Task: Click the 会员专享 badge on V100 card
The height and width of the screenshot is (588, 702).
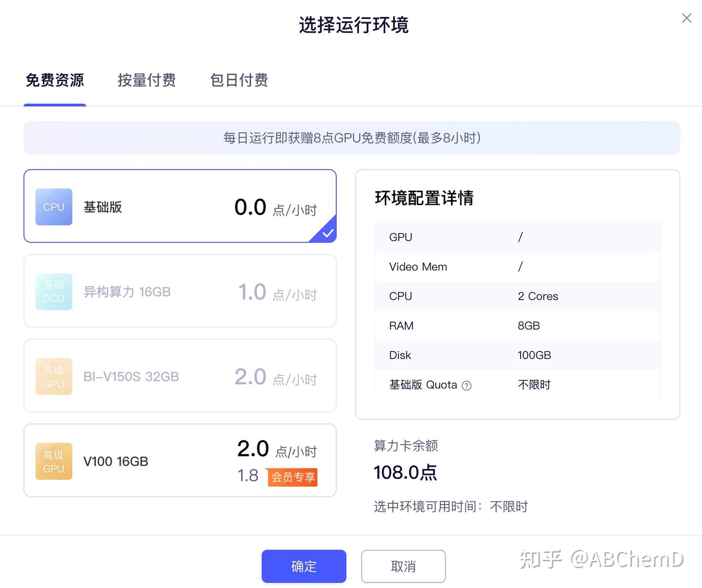Action: [x=292, y=478]
